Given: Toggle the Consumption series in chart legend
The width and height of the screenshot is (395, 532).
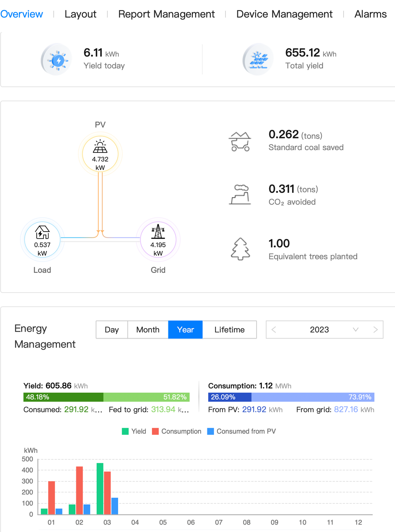Looking at the screenshot, I should coord(177,431).
